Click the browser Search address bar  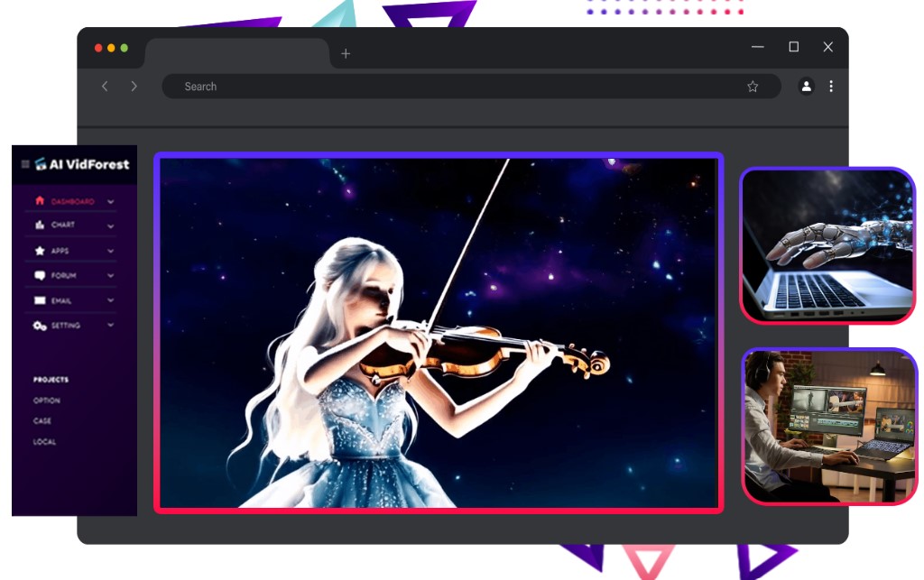tap(451, 87)
